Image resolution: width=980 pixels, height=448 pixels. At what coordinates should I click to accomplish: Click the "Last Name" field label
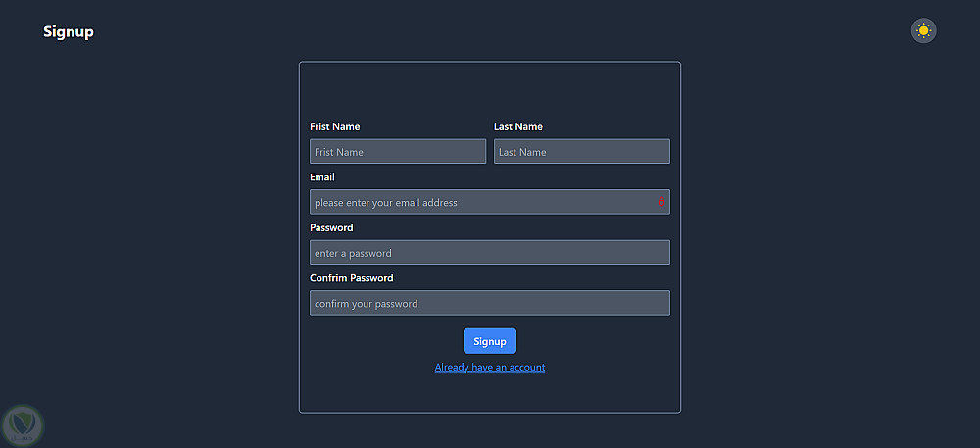517,126
